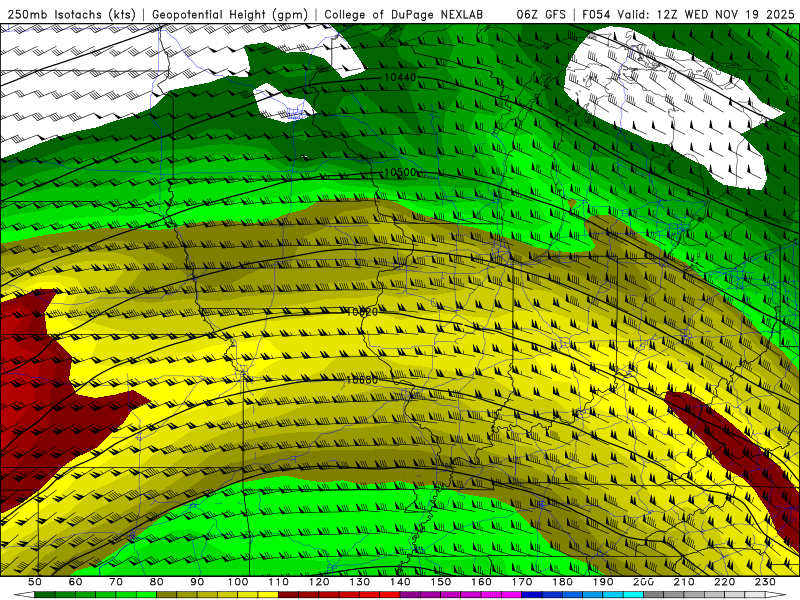Select the magenta 165-170 kt legend swatch
This screenshot has width=800, height=600.
[x=511, y=594]
